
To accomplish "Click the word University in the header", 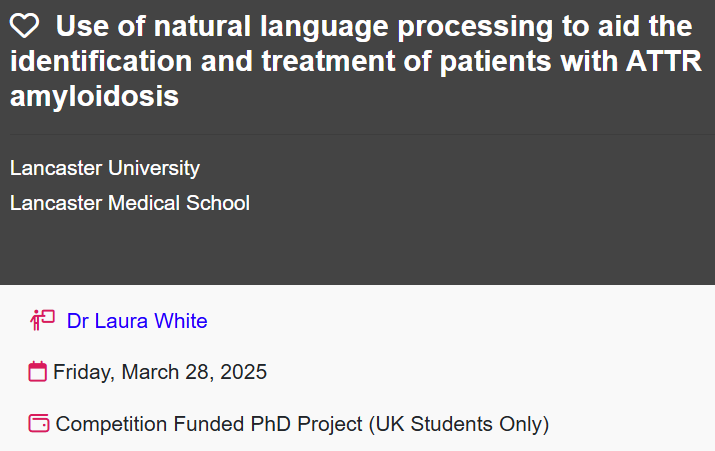I will [x=154, y=168].
